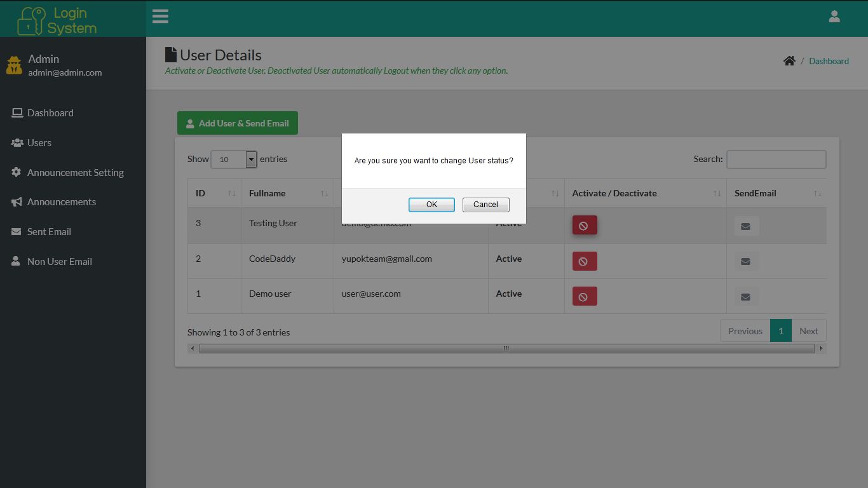This screenshot has height=488, width=868.
Task: Click the Add User & Send Email button
Action: tap(238, 123)
